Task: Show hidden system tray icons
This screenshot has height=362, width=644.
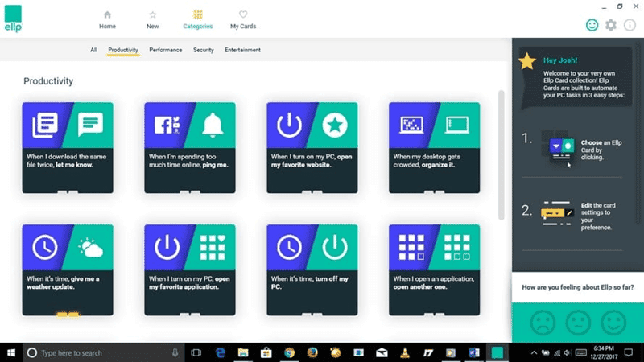Action: tap(534, 352)
